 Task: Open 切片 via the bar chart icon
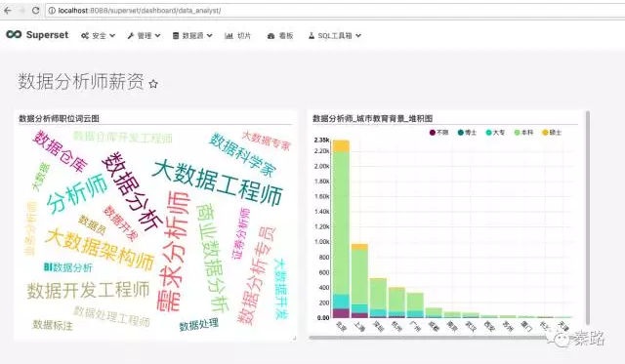[x=229, y=36]
